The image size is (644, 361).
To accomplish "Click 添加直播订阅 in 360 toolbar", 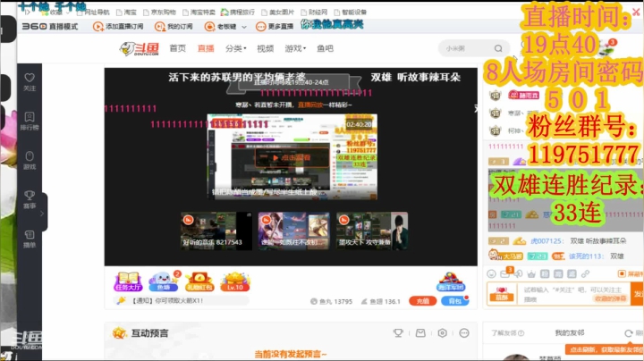I will [x=118, y=26].
